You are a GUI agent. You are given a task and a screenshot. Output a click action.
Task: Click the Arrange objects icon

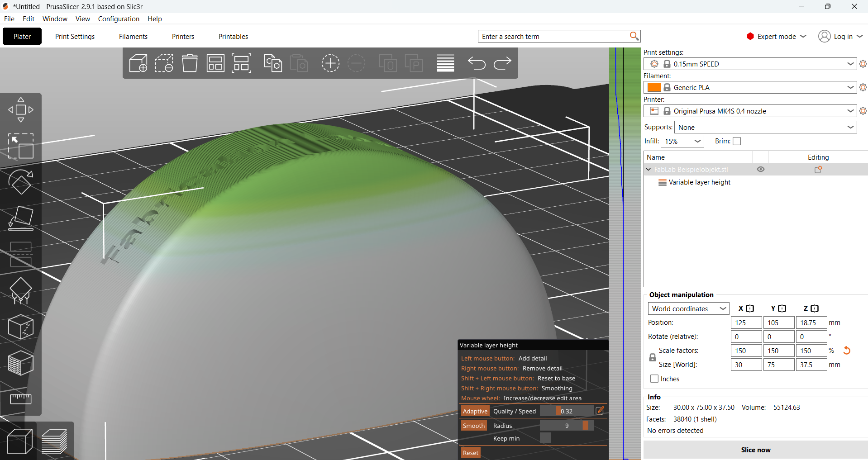215,63
